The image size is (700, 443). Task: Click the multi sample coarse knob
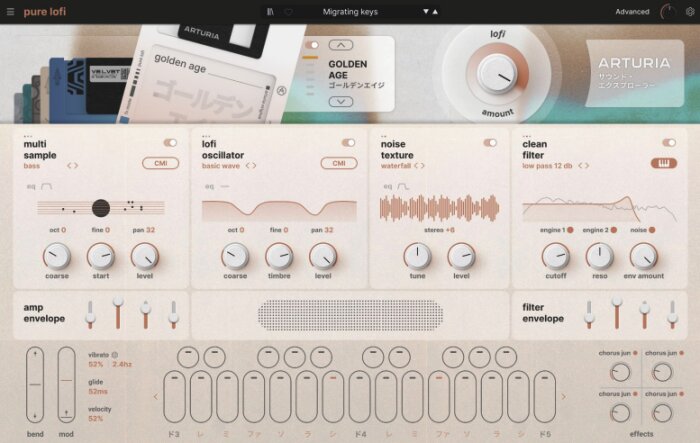pyautogui.click(x=57, y=256)
